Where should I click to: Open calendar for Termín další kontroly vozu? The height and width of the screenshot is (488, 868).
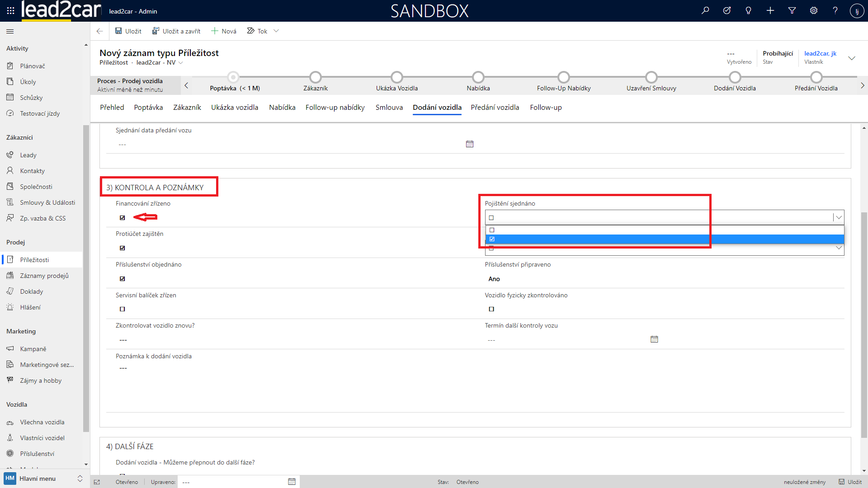point(654,339)
